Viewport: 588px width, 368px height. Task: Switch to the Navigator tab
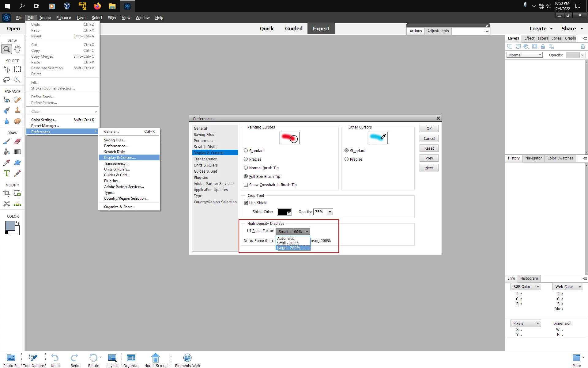click(533, 158)
